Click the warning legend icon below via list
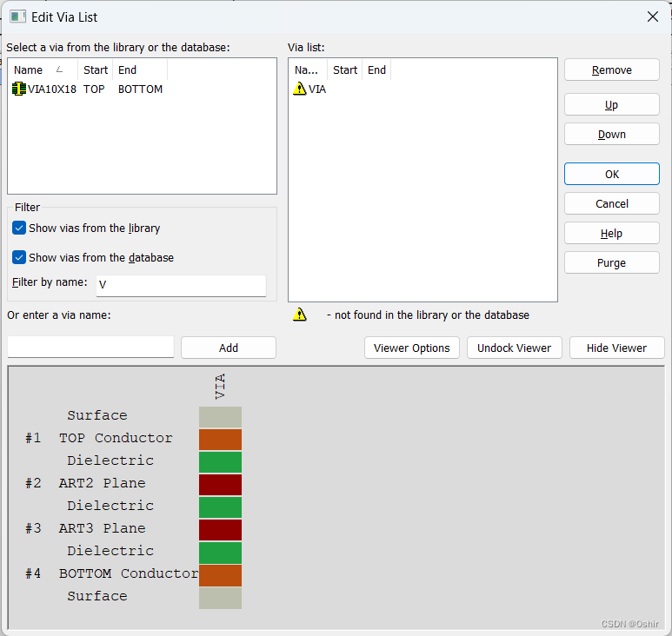The image size is (672, 636). [x=300, y=315]
